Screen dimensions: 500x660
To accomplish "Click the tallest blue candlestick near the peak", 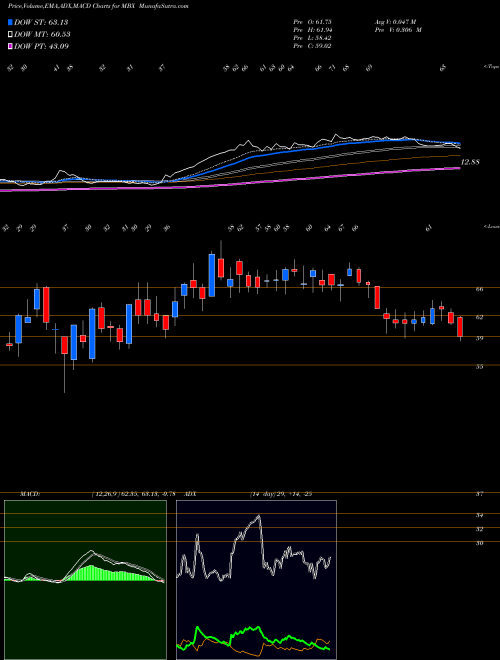I will [x=212, y=275].
